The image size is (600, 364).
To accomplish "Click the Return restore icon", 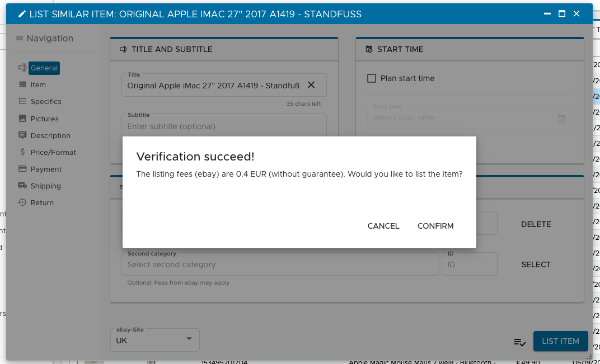I will pyautogui.click(x=22, y=202).
